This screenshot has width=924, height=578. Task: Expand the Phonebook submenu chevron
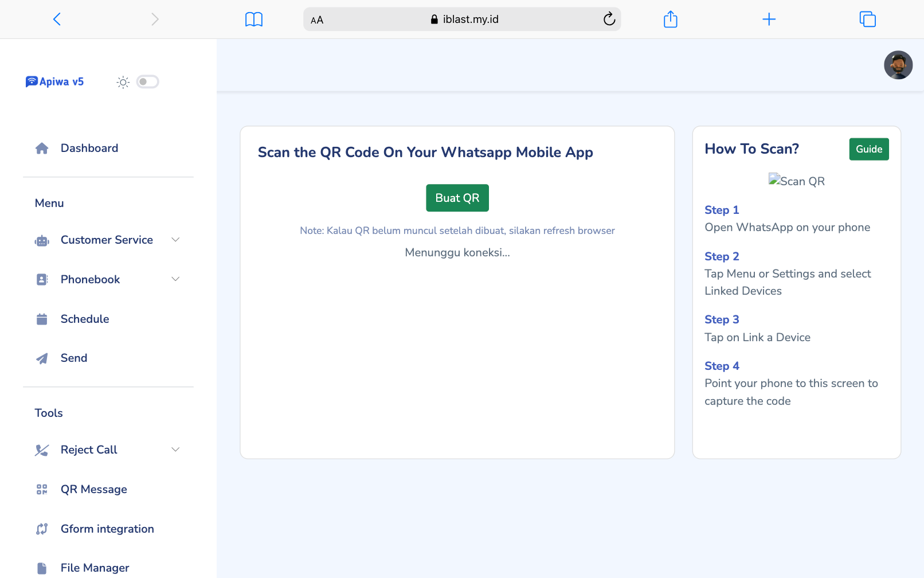pyautogui.click(x=175, y=279)
